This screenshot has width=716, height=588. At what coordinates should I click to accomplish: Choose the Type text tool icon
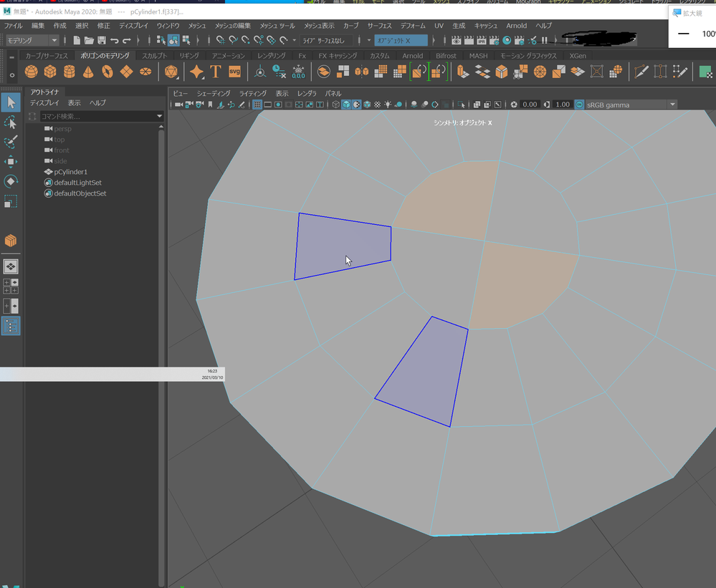(215, 72)
